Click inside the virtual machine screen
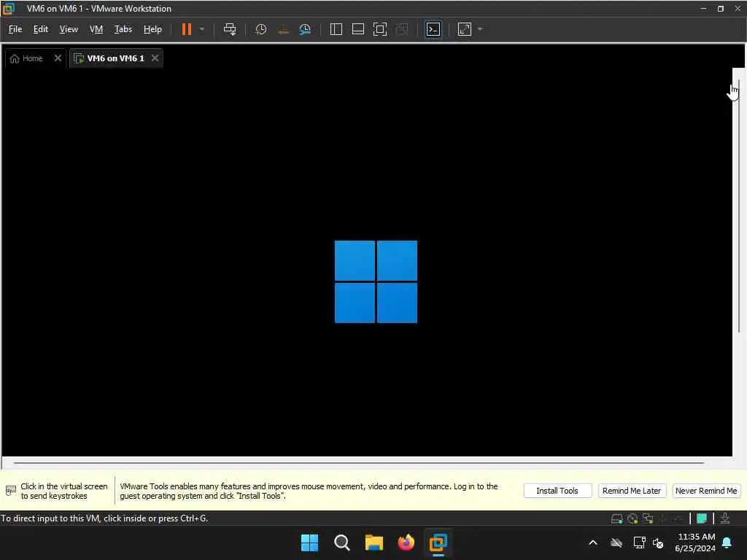Screen dimensions: 747x560 [x=367, y=262]
